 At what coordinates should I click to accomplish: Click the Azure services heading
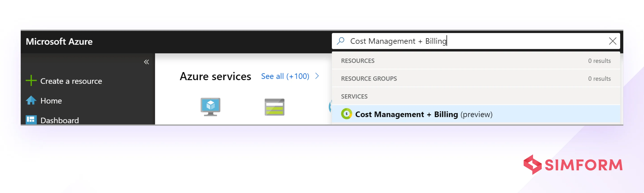[x=215, y=76]
